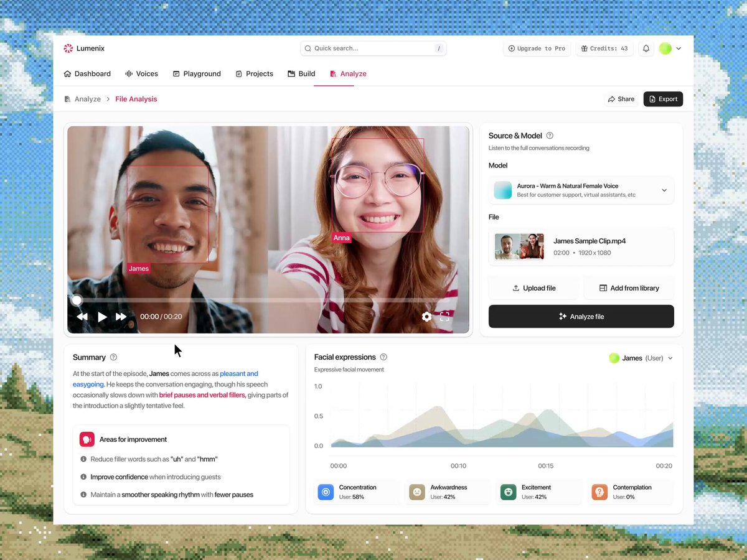This screenshot has height=560, width=747.
Task: Click the Analyze file button
Action: [581, 317]
